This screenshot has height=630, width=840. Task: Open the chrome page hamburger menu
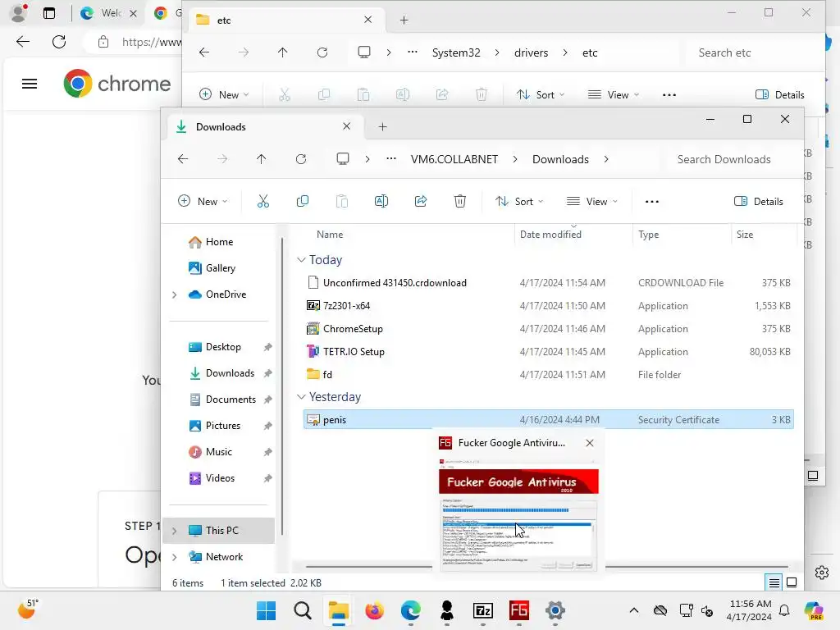[30, 84]
